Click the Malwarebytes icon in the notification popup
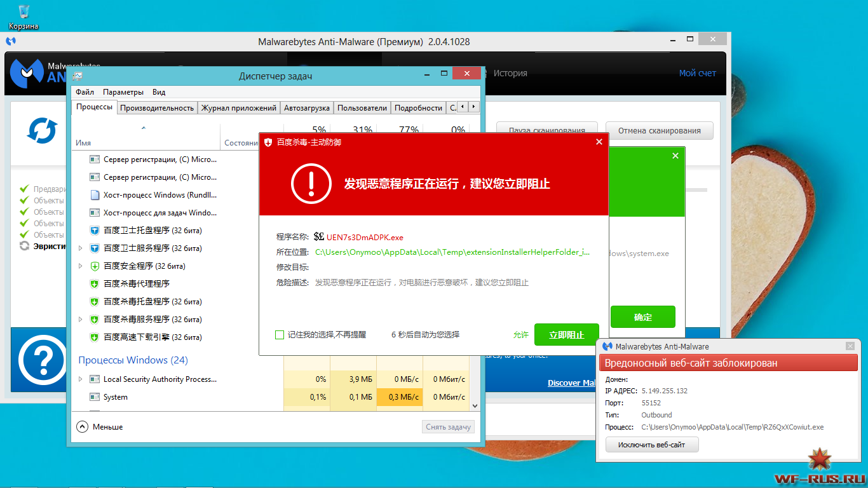This screenshot has width=868, height=488. tap(607, 346)
